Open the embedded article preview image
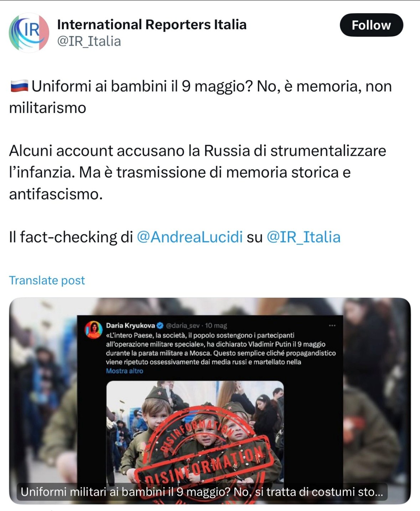The width and height of the screenshot is (420, 511). (x=210, y=401)
